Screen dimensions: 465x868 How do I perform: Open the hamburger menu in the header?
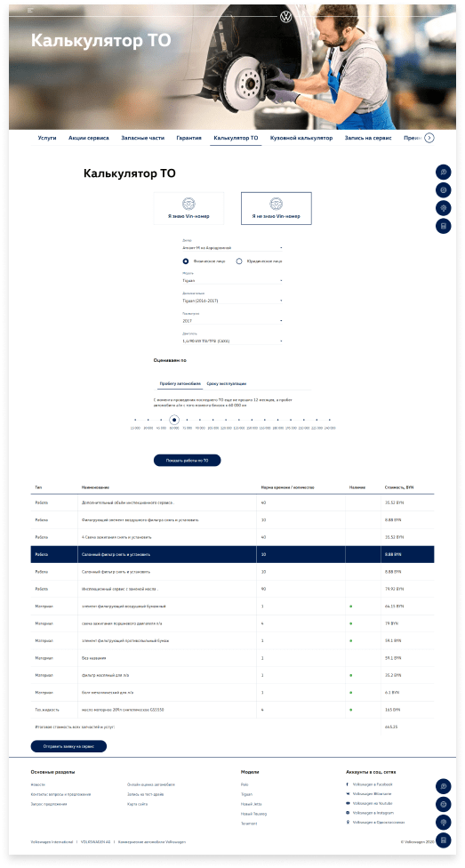[30, 11]
